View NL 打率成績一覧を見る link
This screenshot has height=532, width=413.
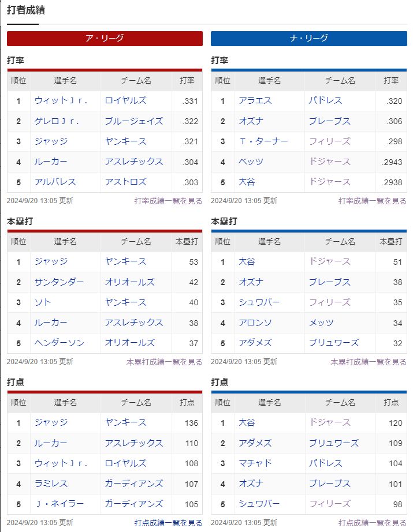(372, 201)
